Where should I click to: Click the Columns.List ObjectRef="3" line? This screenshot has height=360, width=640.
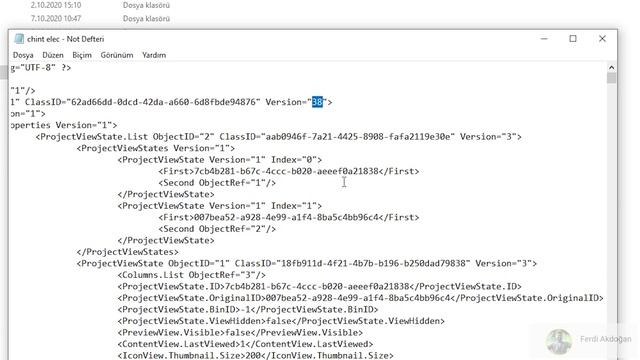192,275
